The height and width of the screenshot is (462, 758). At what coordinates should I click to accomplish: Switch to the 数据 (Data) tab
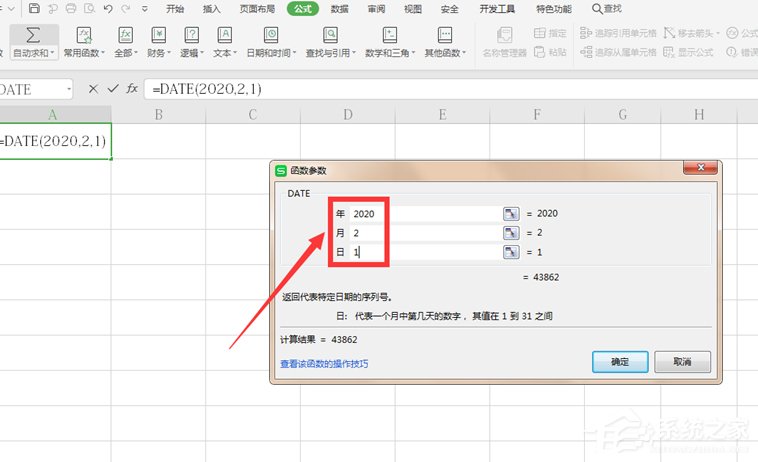pyautogui.click(x=340, y=9)
